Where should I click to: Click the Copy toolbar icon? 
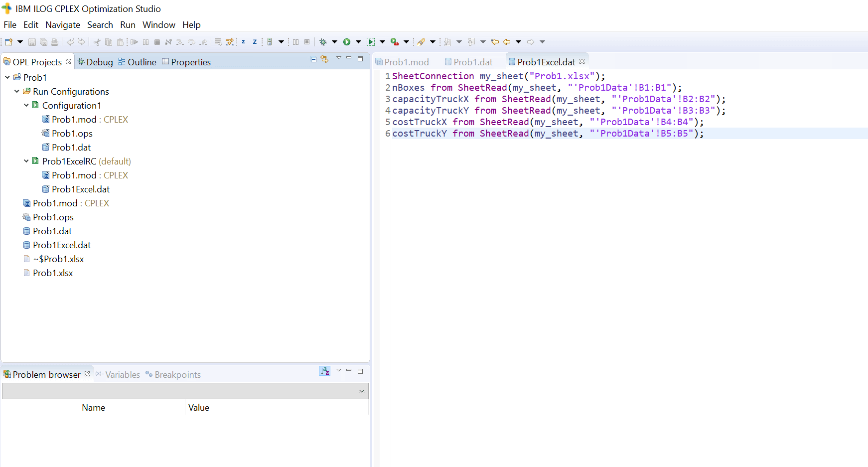pyautogui.click(x=108, y=42)
